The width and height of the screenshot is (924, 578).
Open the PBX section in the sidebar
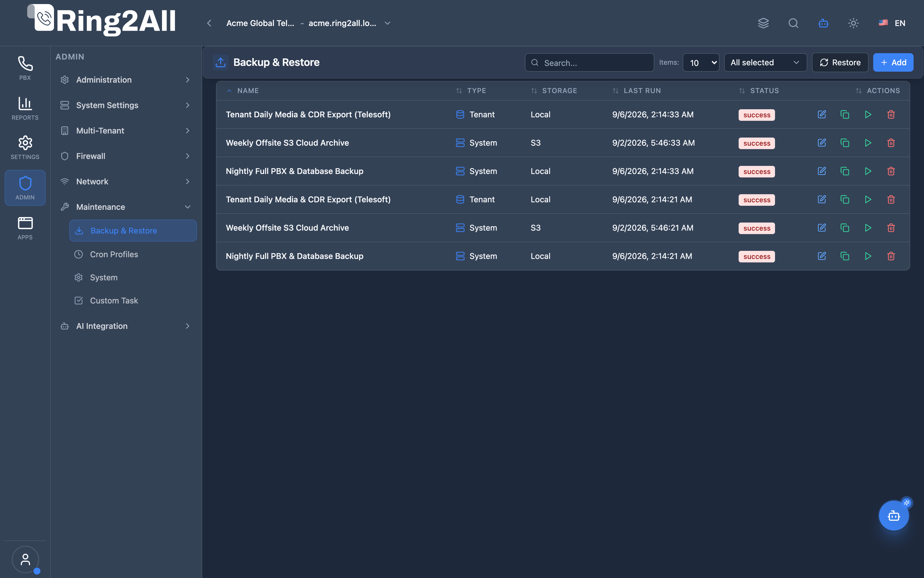click(25, 68)
